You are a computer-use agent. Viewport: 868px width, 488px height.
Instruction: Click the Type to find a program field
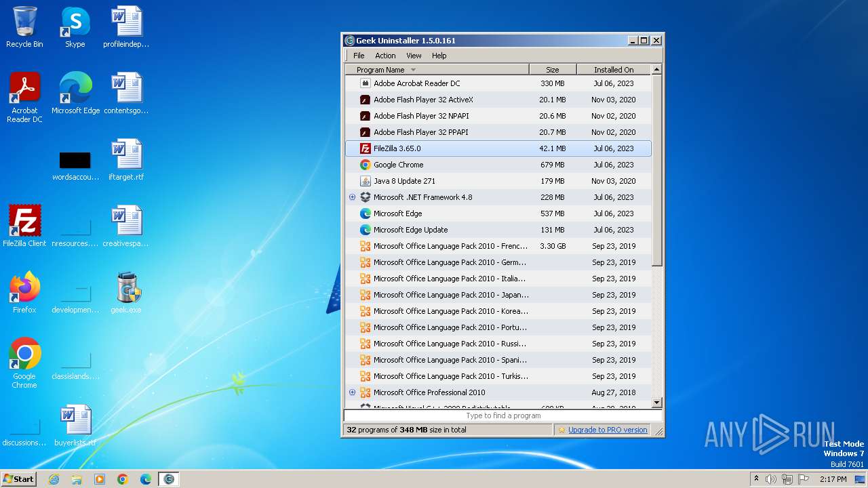pos(503,415)
